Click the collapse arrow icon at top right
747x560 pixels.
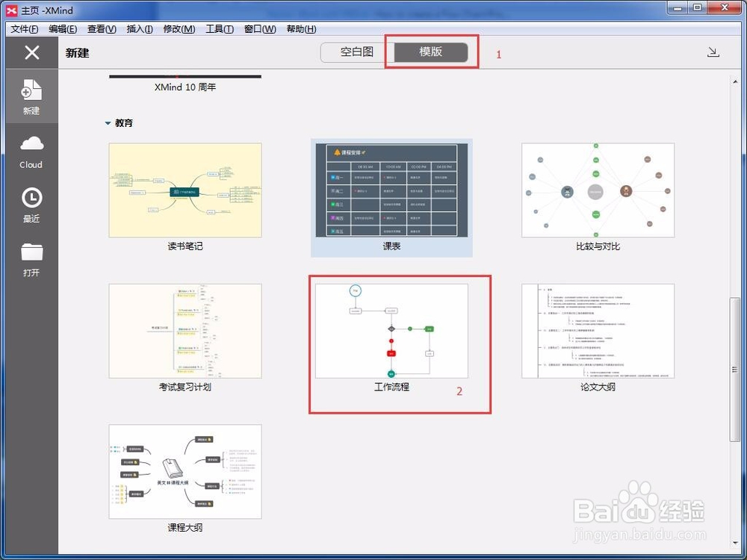[713, 52]
